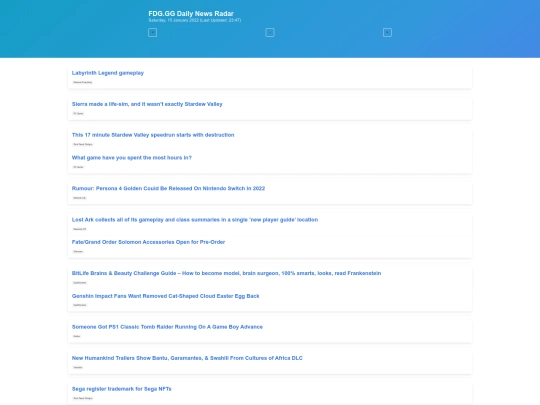Open the Sierra made a life-sim article
The width and height of the screenshot is (540, 405).
click(x=147, y=104)
